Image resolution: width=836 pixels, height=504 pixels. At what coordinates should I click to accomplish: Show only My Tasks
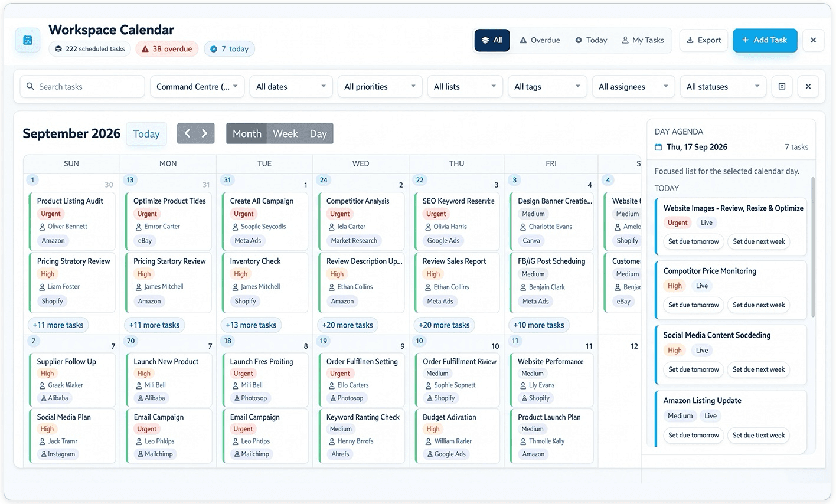pyautogui.click(x=642, y=40)
